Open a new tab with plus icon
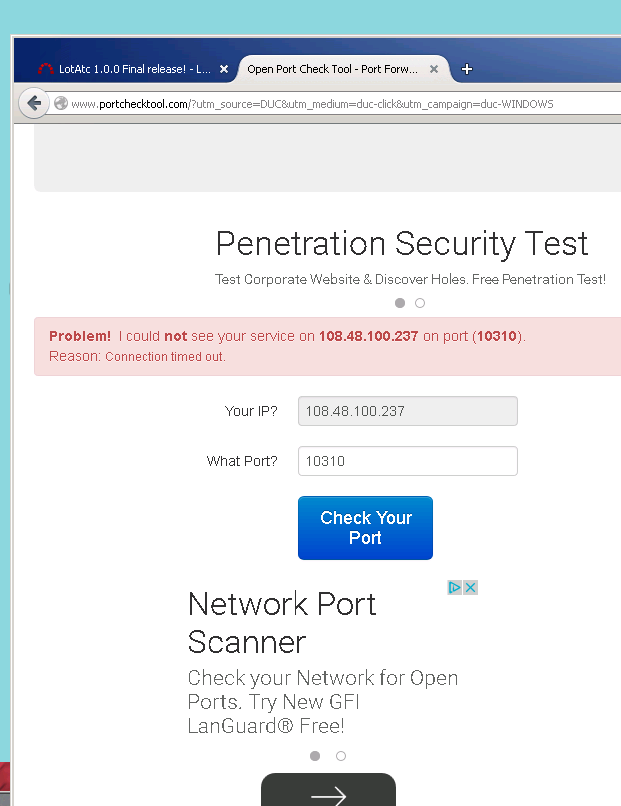This screenshot has width=621, height=806. (x=467, y=69)
